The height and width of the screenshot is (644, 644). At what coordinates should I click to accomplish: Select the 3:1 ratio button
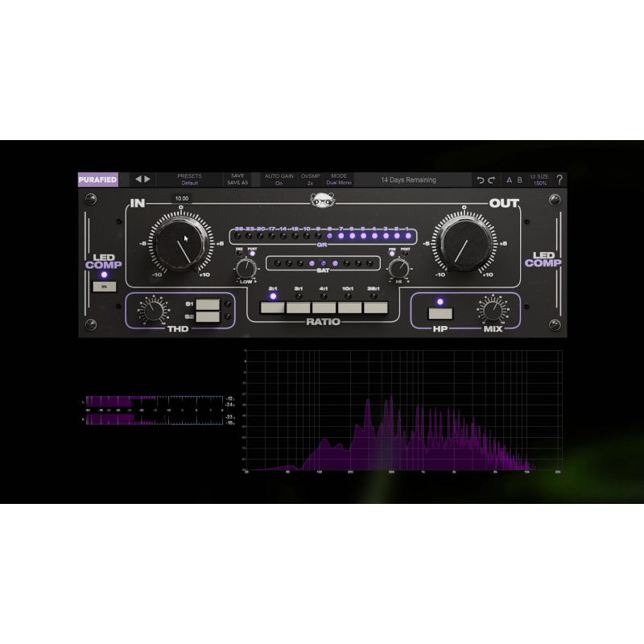tap(298, 308)
